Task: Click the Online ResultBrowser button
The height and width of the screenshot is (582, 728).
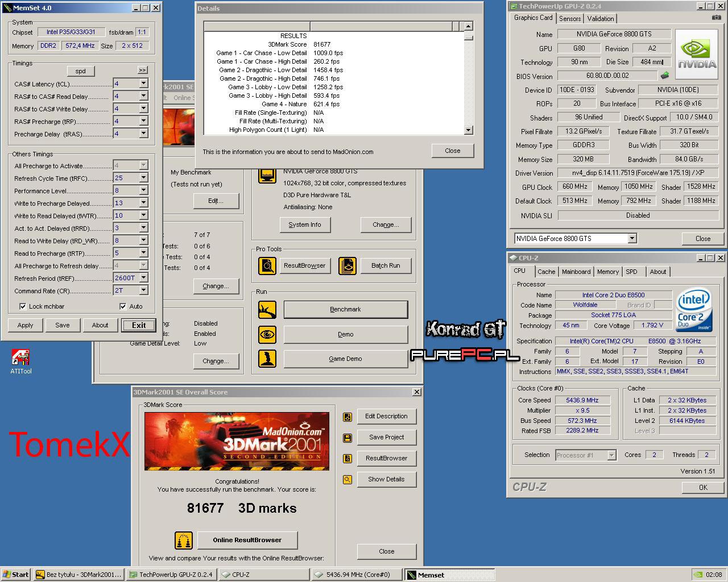Action: [x=247, y=540]
